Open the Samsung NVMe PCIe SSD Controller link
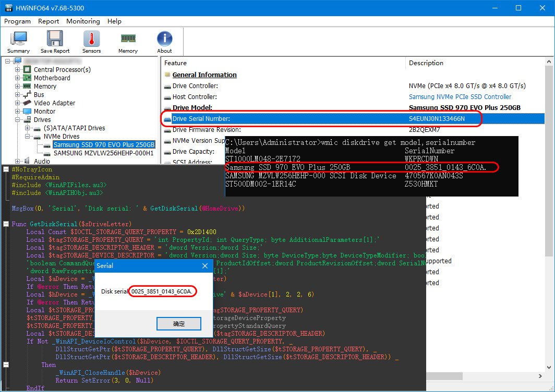 (460, 97)
